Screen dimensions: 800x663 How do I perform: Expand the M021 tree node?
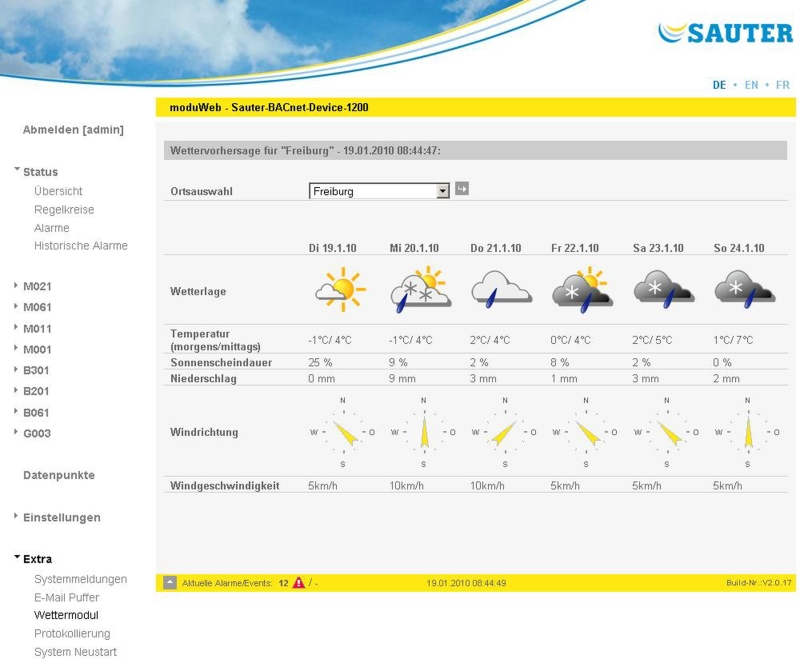[16, 285]
